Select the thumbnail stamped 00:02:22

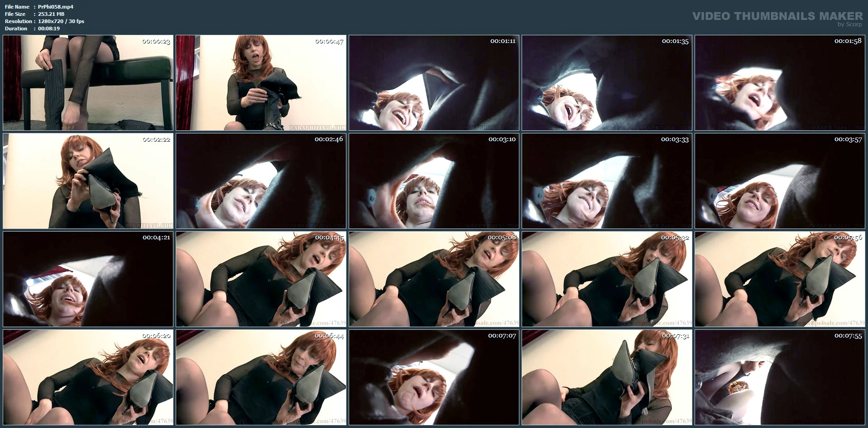(88, 181)
